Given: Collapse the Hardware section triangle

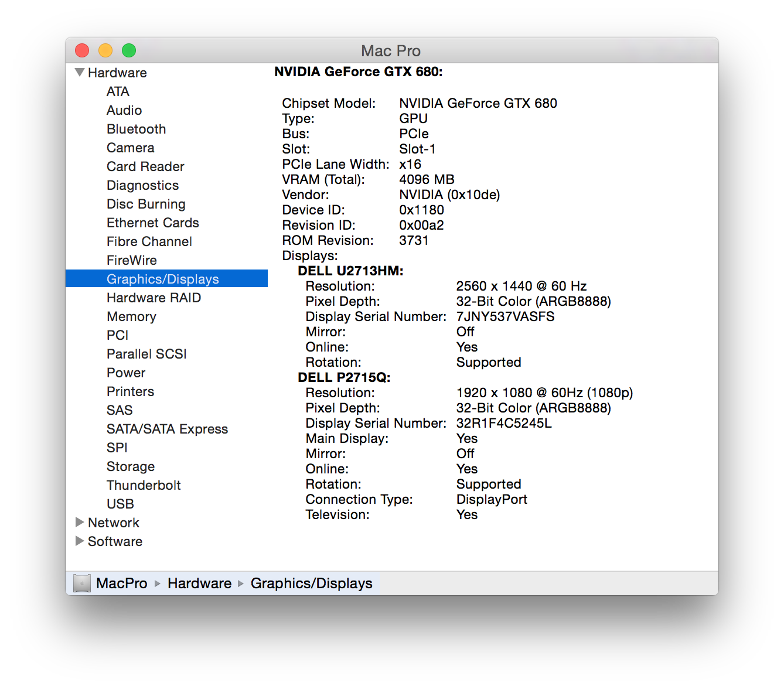Looking at the screenshot, I should pos(80,73).
